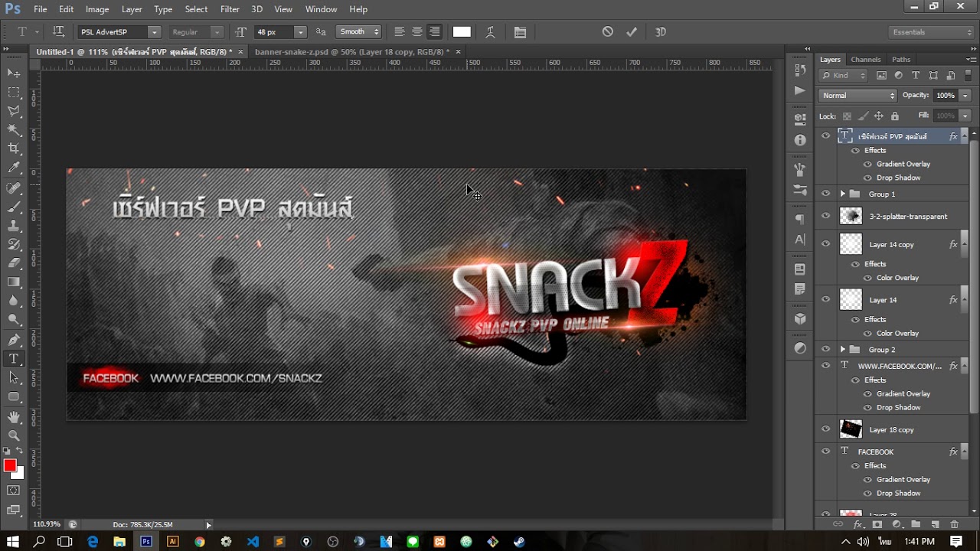Select the Gradient tool
Screen dimensions: 980x551
click(14, 282)
